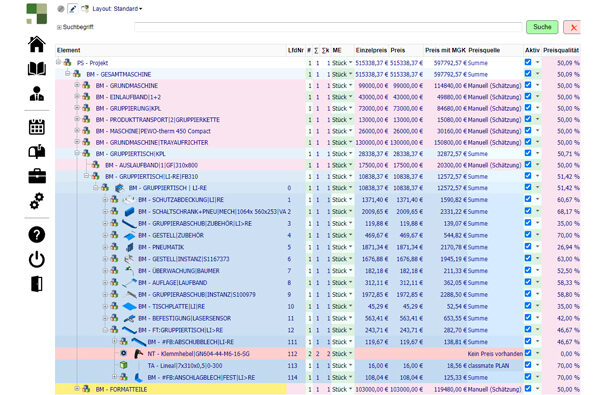
Task: Open the mailbox icon in sidebar
Action: click(x=37, y=152)
